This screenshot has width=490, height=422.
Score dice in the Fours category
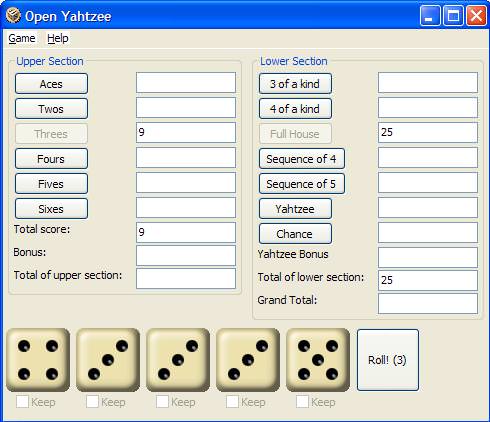pos(51,159)
